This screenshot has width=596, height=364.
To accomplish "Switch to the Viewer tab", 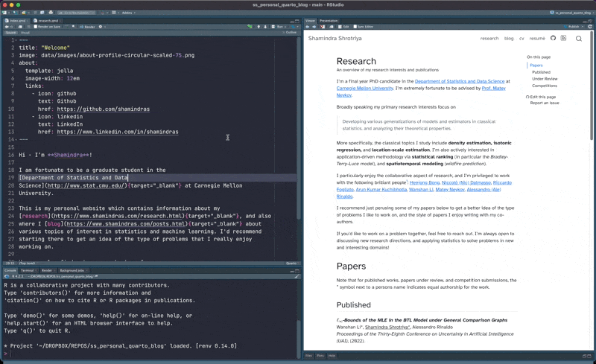I will tap(310, 21).
